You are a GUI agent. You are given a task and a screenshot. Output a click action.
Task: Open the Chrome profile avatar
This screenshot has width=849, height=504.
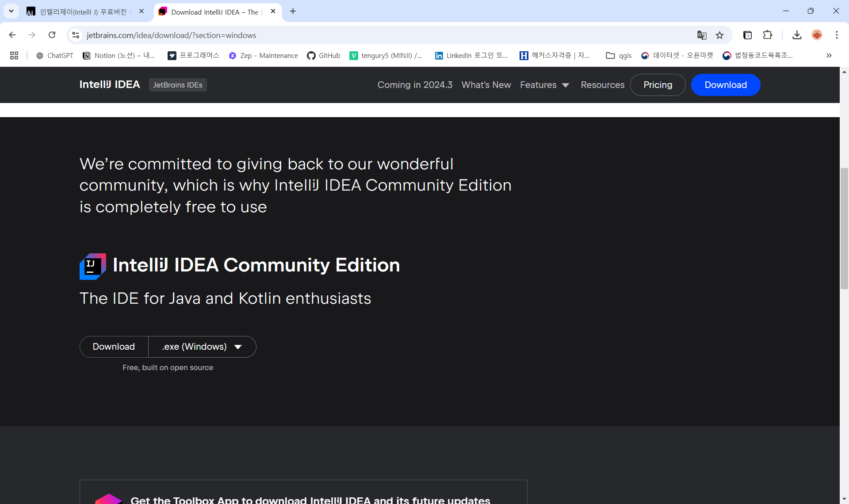[817, 35]
